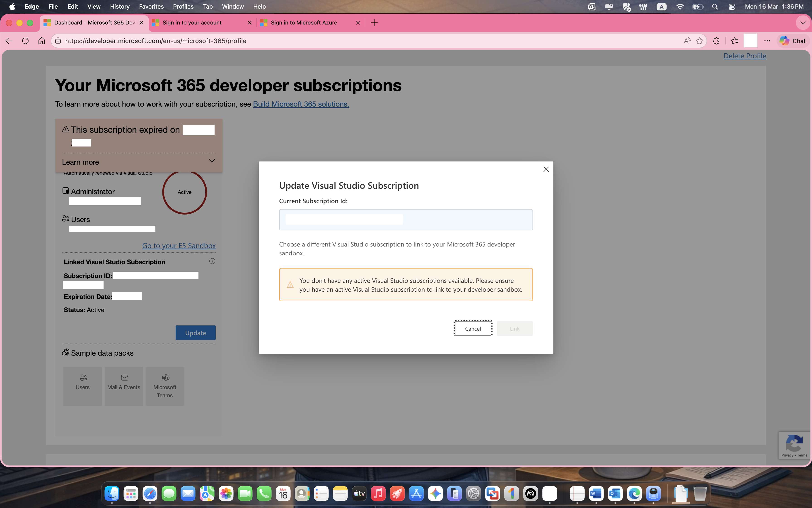Open Spotlight search in menu bar
The height and width of the screenshot is (508, 812).
[715, 7]
